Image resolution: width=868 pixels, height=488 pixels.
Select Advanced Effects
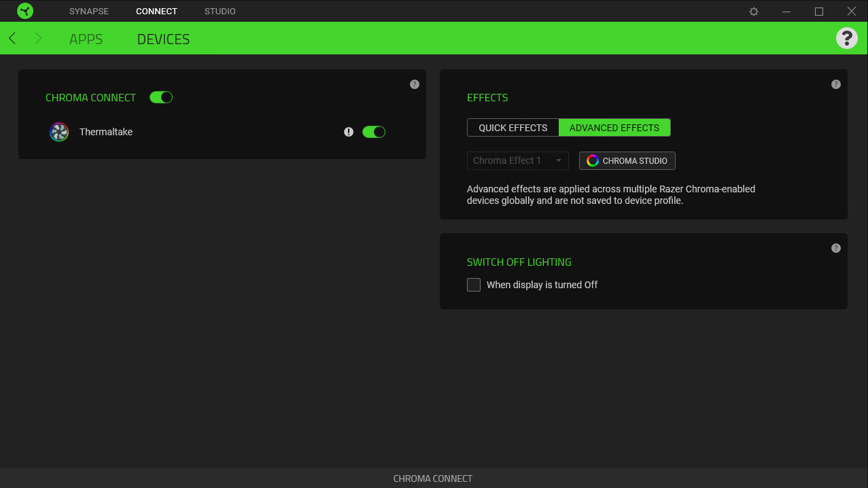(614, 128)
